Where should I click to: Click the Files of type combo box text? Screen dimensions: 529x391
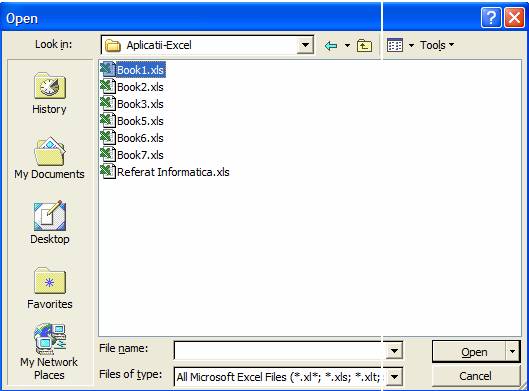[280, 376]
